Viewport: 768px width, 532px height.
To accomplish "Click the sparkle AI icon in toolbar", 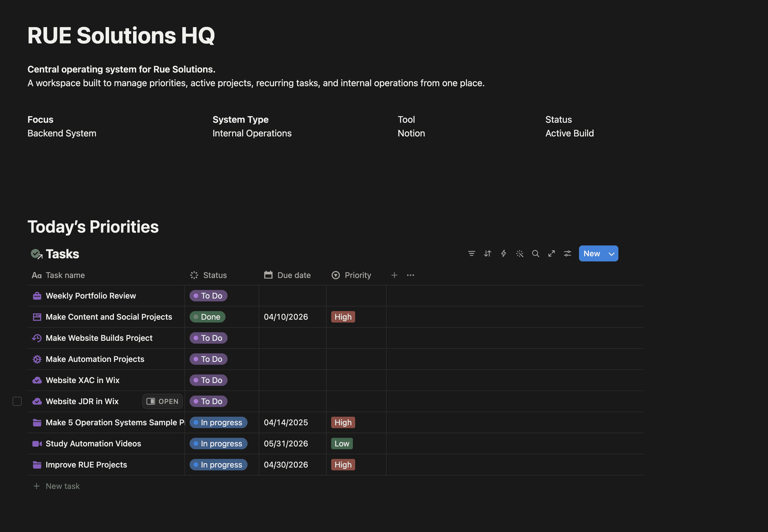I will pyautogui.click(x=519, y=254).
